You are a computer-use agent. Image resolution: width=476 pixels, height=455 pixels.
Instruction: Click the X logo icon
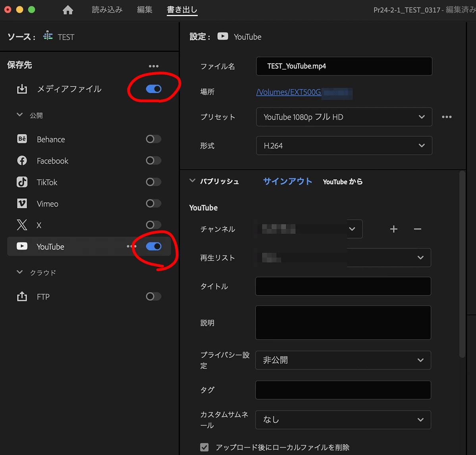[22, 225]
